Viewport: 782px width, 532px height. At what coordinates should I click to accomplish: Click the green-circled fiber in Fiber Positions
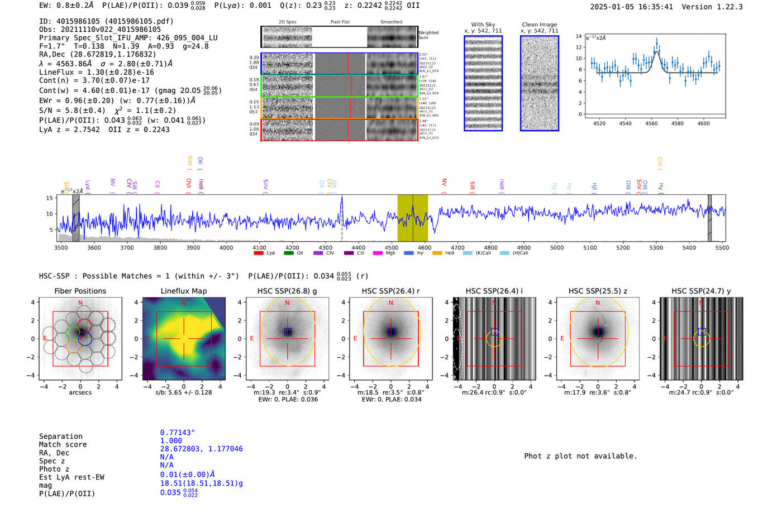click(x=73, y=332)
